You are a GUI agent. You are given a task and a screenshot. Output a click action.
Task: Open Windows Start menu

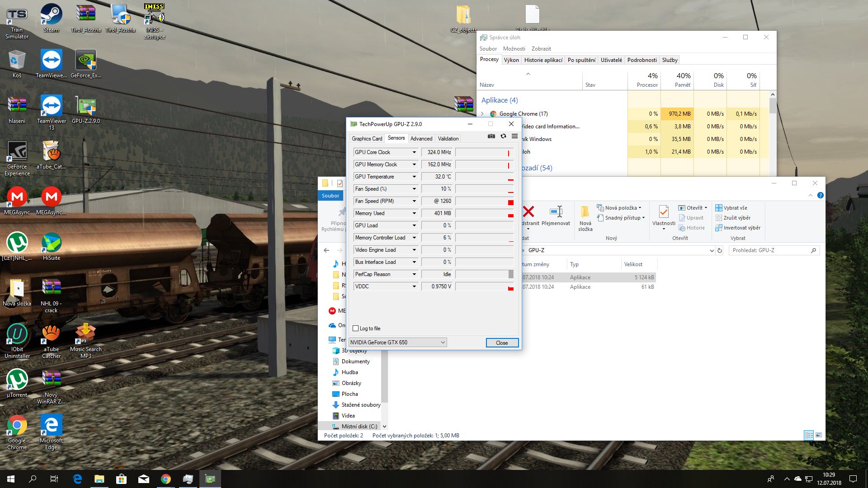point(11,479)
